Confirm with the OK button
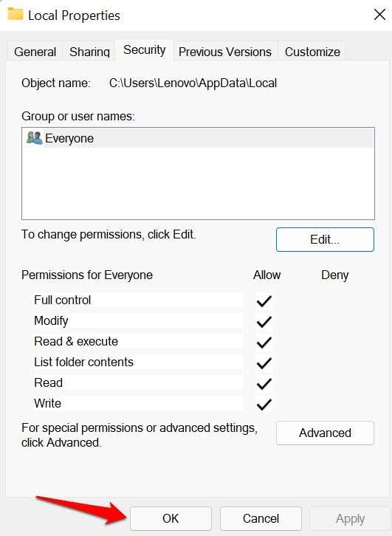Viewport: 392px width, 536px height. (x=171, y=518)
